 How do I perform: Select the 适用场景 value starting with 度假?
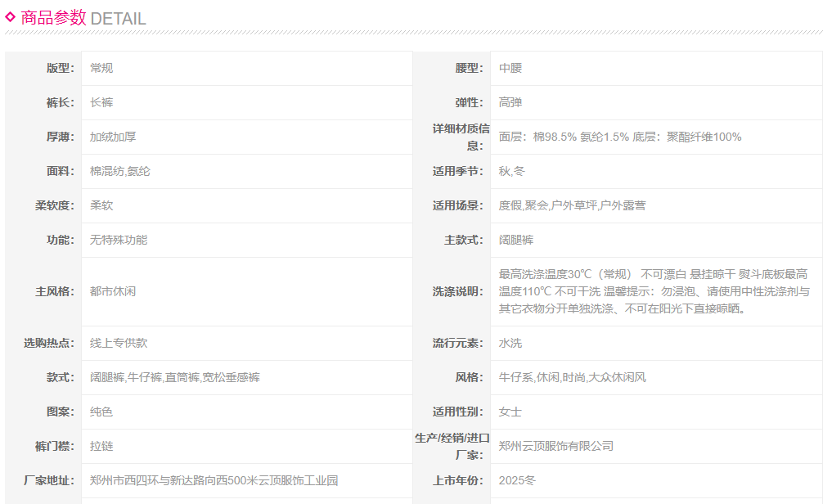(572, 205)
